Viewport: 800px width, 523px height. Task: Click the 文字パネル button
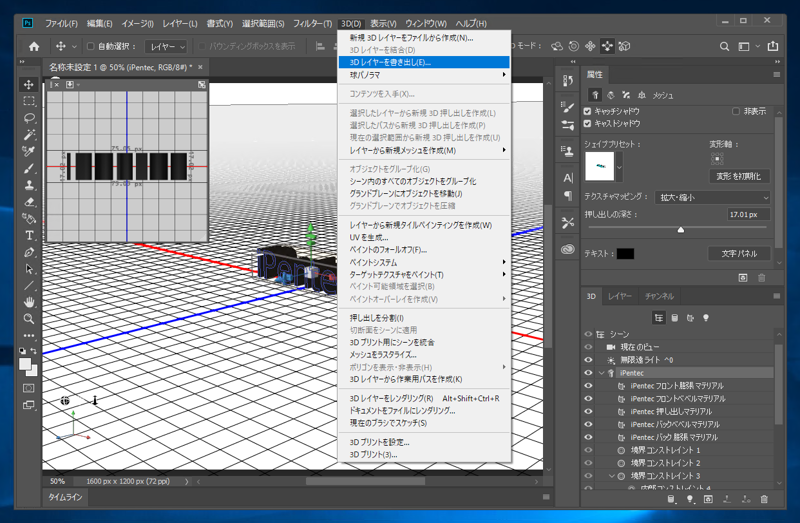(x=739, y=253)
